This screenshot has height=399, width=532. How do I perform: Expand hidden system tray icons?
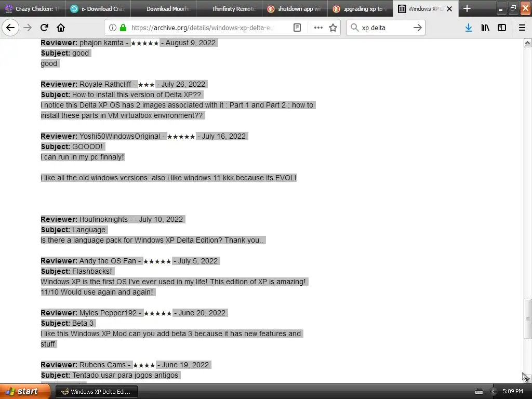pos(493,392)
